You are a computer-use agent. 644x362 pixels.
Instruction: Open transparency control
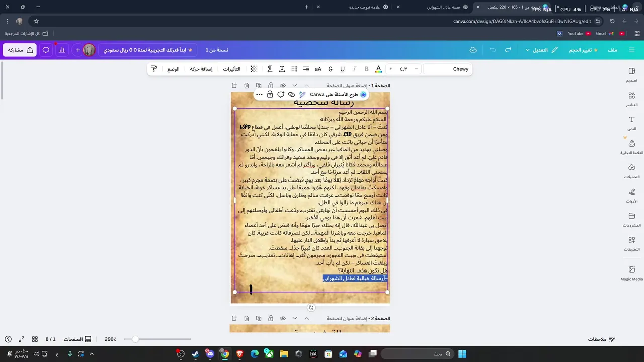[254, 69]
